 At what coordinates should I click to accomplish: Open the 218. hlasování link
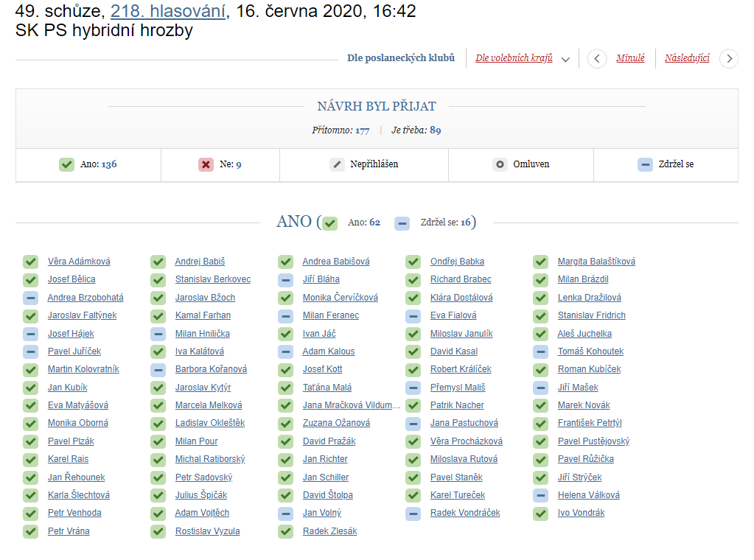[x=168, y=11]
